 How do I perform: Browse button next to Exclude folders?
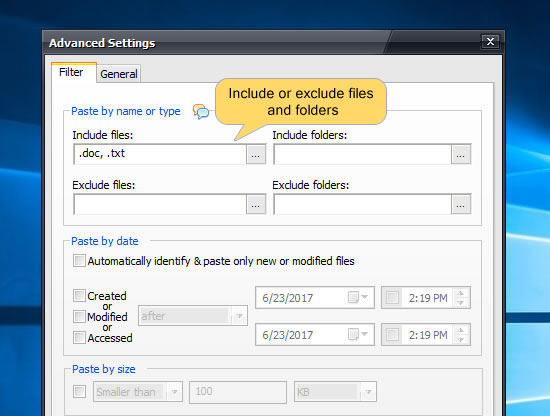coord(461,204)
